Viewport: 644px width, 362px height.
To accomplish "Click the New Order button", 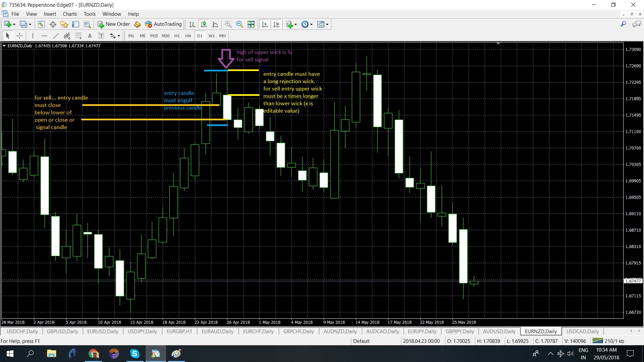I will (113, 24).
